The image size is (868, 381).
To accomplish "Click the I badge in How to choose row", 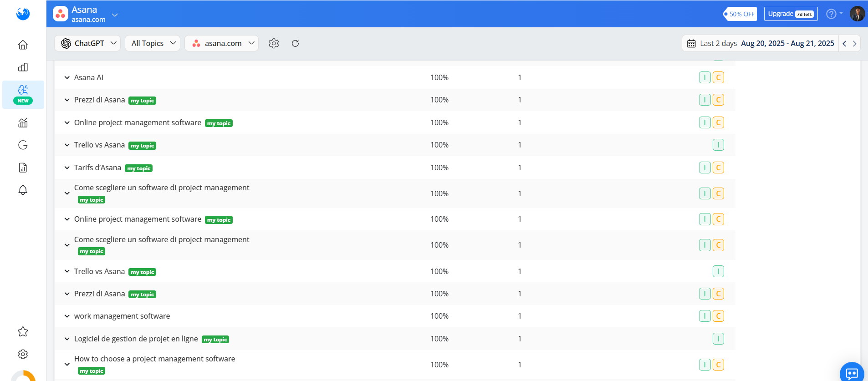I will 705,365.
